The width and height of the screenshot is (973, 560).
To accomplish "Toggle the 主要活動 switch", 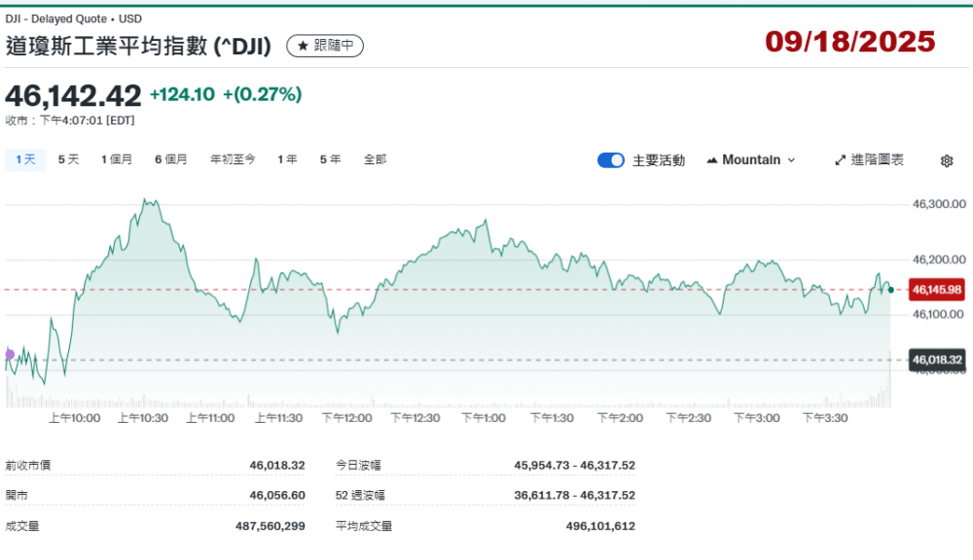I will pyautogui.click(x=611, y=160).
